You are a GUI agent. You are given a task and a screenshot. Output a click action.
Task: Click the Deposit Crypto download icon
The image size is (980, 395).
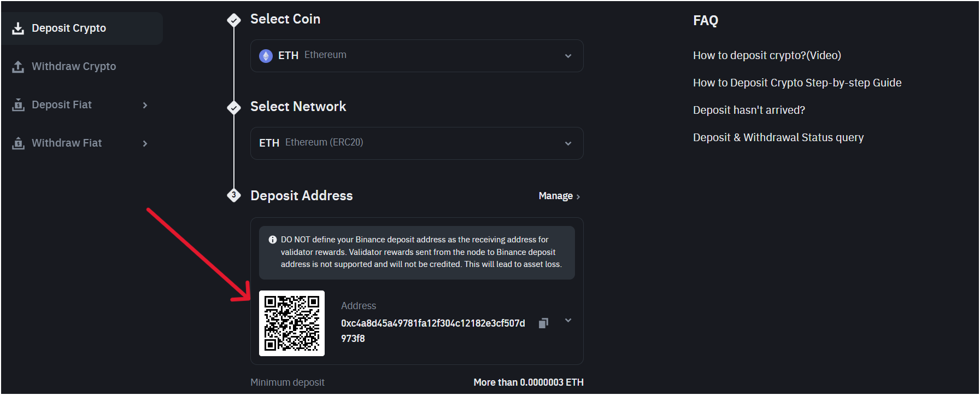pos(18,28)
